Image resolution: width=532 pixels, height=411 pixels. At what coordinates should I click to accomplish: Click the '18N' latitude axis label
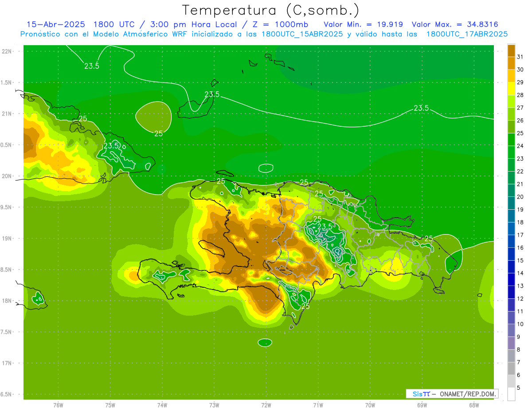point(7,301)
